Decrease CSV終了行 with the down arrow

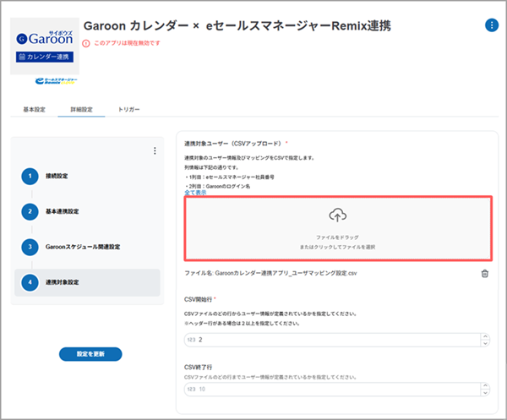(x=484, y=392)
